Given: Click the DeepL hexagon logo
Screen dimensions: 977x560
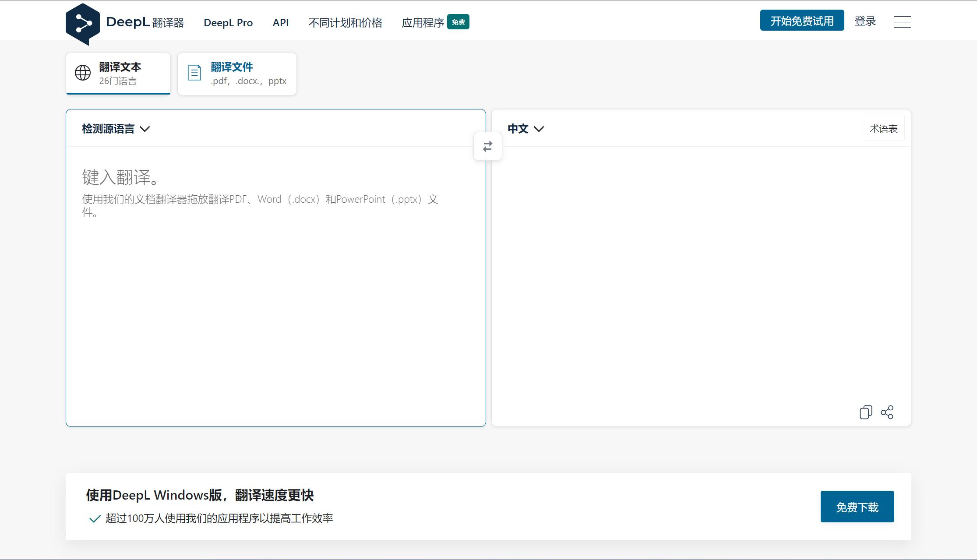Looking at the screenshot, I should point(83,24).
